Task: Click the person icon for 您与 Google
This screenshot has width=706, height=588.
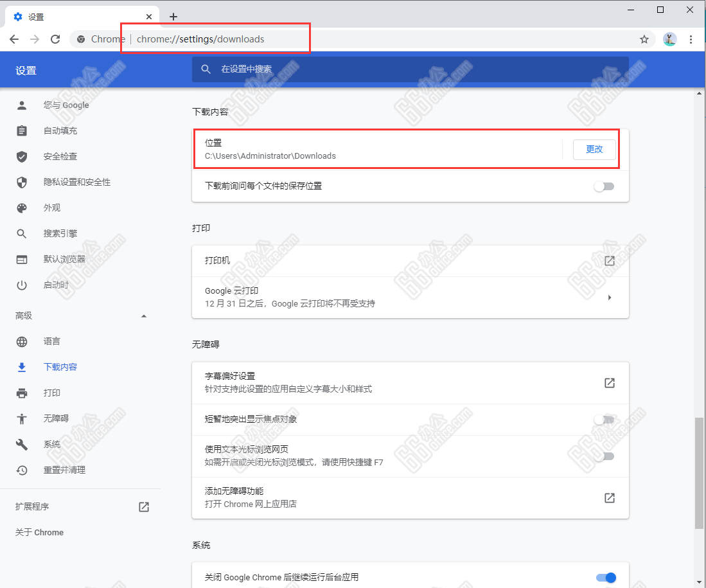Action: (x=22, y=105)
